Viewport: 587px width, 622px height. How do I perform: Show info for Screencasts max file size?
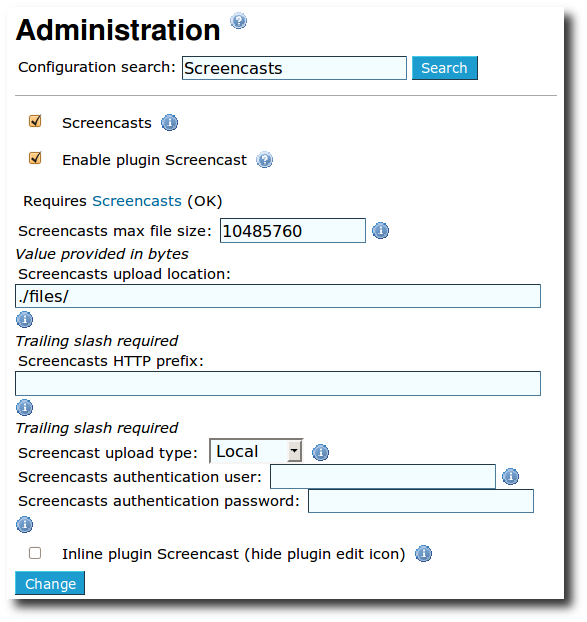(380, 230)
